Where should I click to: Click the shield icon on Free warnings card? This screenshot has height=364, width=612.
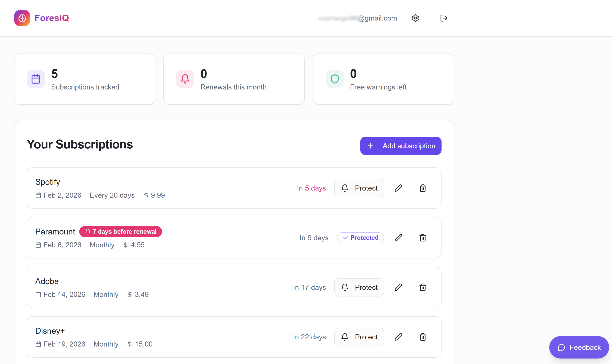[334, 79]
